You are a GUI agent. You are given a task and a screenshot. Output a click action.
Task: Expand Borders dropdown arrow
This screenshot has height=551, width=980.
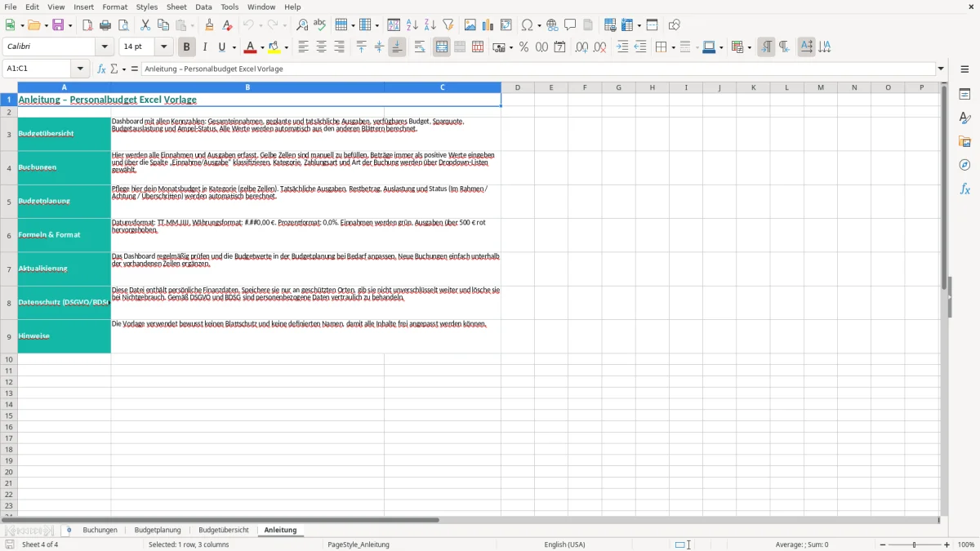point(672,48)
